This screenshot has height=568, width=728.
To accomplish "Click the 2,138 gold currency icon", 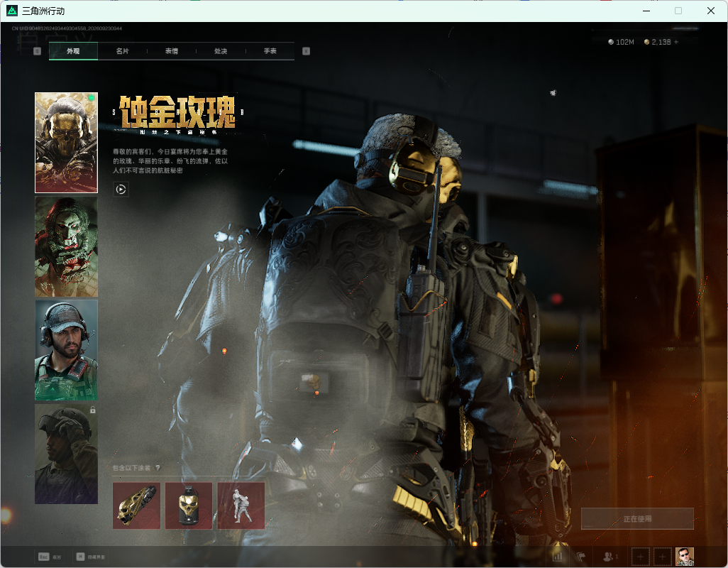I will pyautogui.click(x=646, y=42).
